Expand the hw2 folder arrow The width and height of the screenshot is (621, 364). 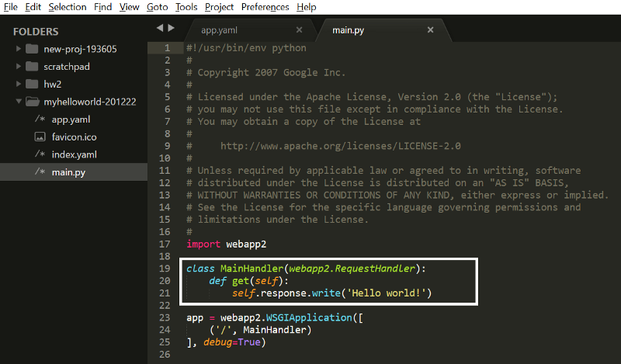pos(18,84)
